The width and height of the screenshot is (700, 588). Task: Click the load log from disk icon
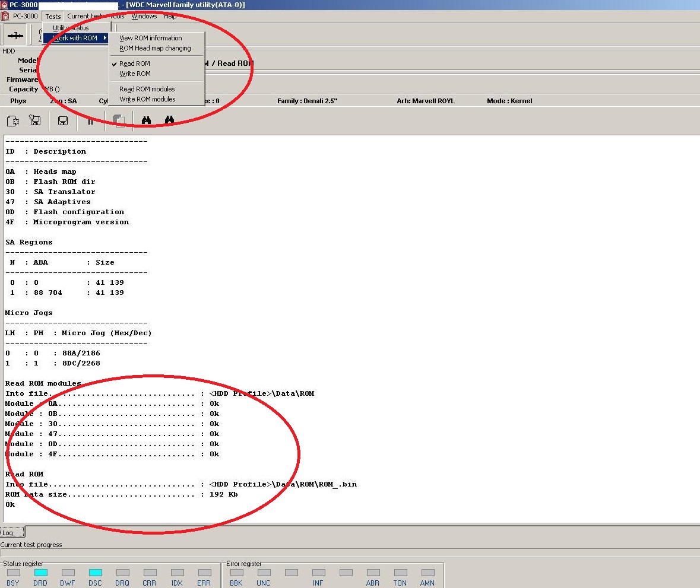pos(35,120)
